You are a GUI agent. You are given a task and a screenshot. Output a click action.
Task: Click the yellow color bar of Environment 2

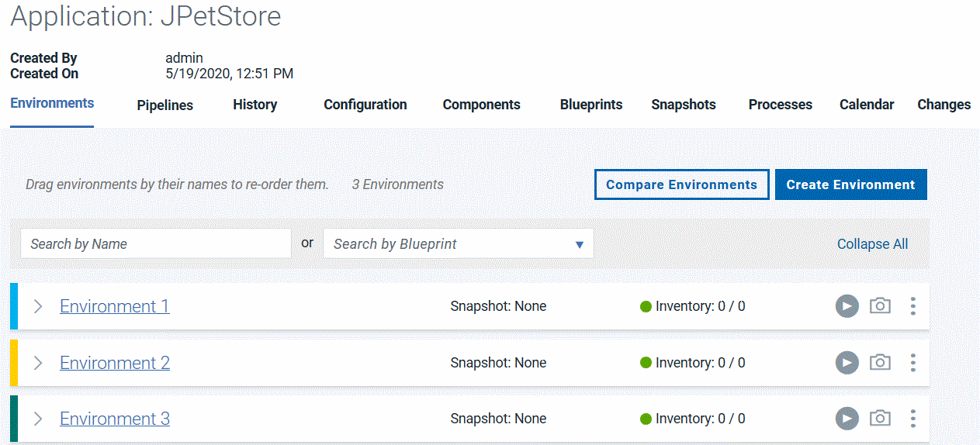(13, 363)
